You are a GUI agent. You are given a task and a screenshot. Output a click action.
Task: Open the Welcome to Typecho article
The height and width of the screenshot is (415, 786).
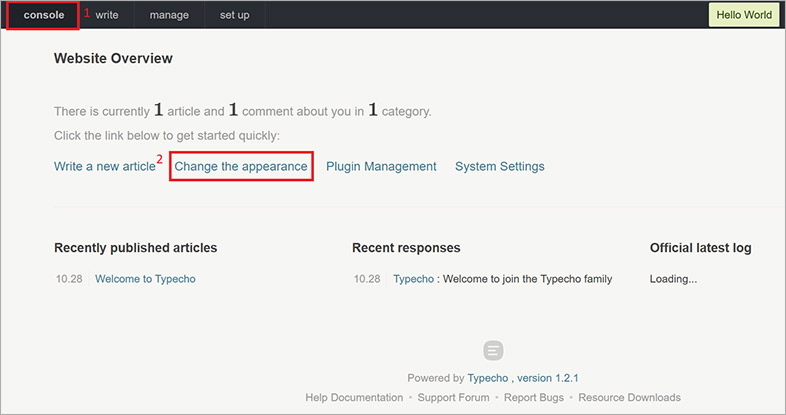pos(145,279)
